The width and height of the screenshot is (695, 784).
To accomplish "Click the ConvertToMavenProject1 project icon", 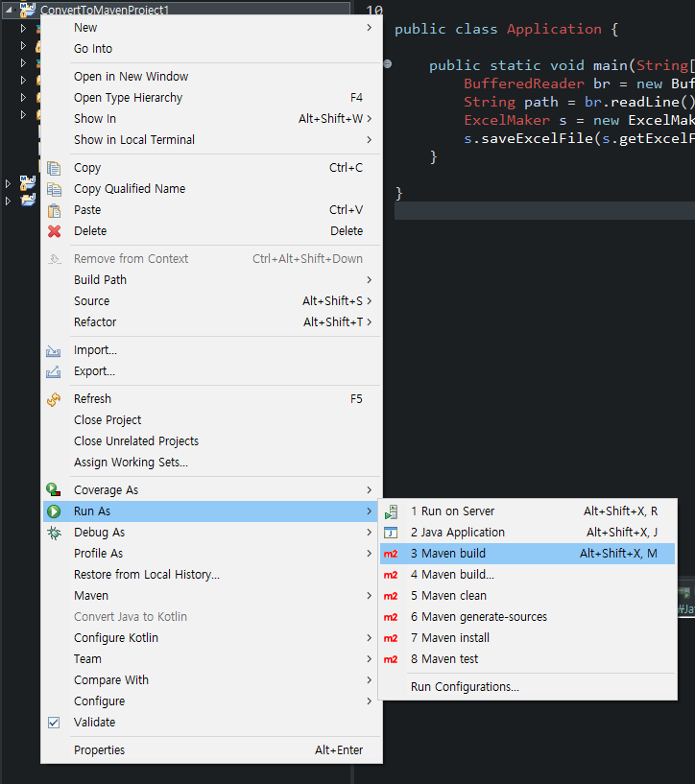I will (28, 10).
